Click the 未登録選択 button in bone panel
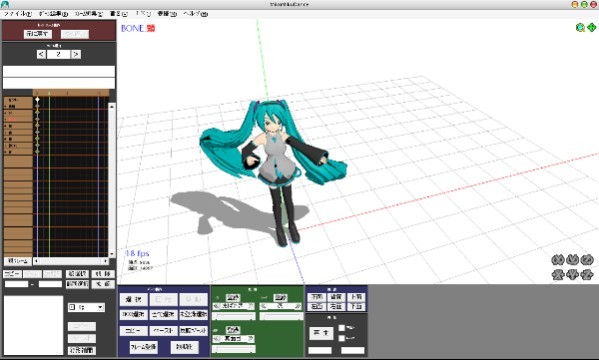The width and height of the screenshot is (599, 360). pyautogui.click(x=193, y=315)
